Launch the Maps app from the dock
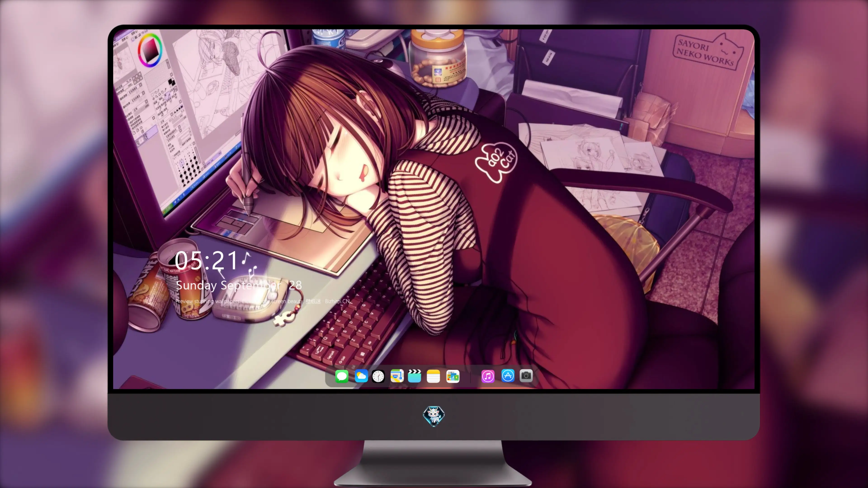This screenshot has width=868, height=488. pyautogui.click(x=397, y=376)
